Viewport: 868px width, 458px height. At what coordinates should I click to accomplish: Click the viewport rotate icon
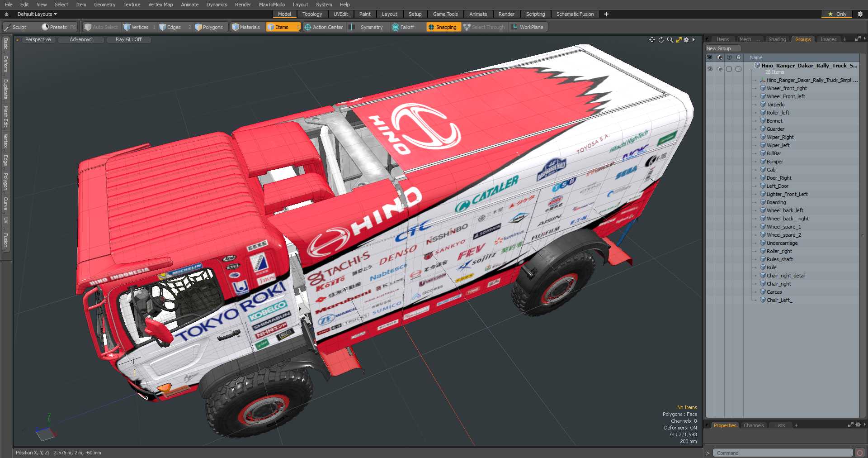(x=661, y=40)
